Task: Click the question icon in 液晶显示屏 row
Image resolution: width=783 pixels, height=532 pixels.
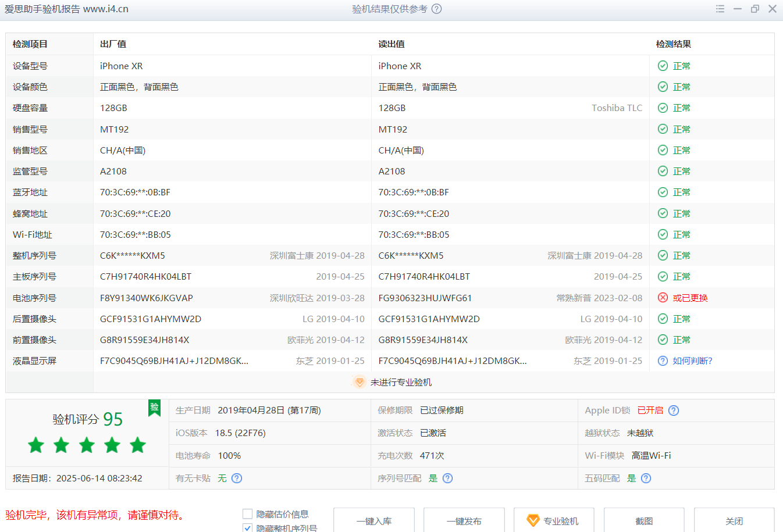Action: [663, 360]
